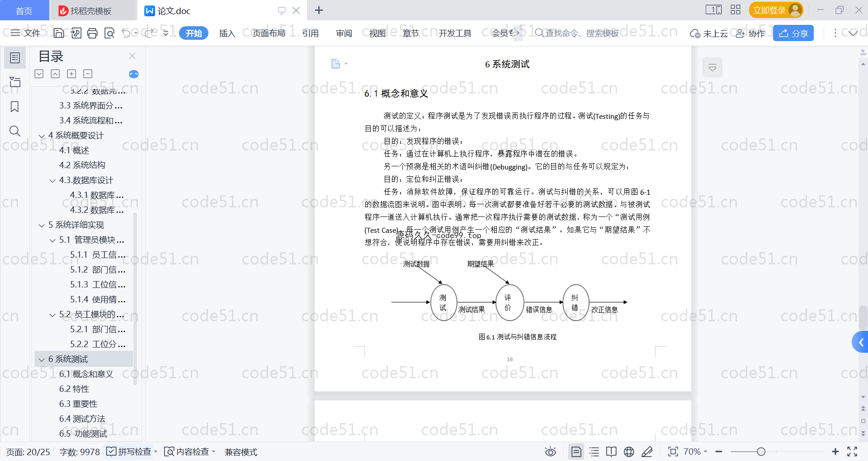Click the Print Preview icon
This screenshot has height=461, width=868.
[x=109, y=33]
